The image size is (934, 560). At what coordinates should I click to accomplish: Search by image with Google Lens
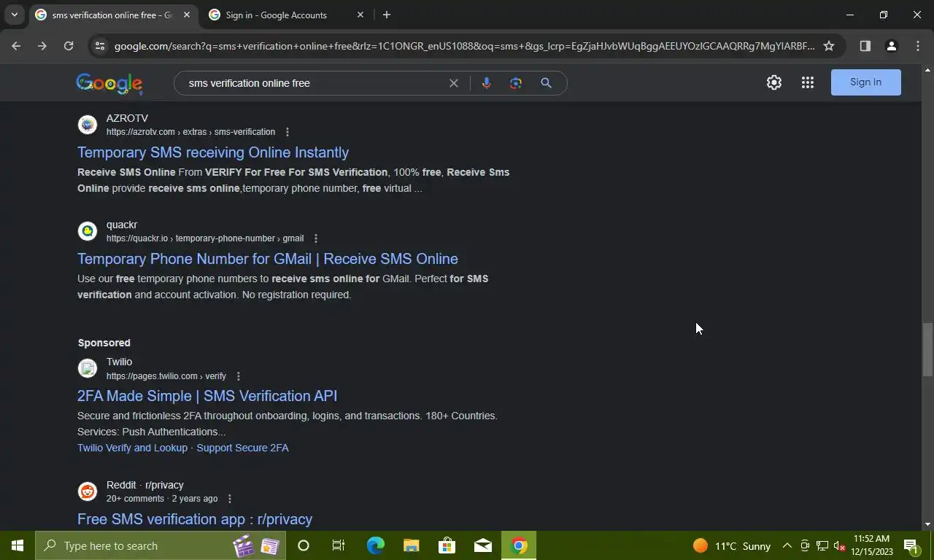(516, 83)
